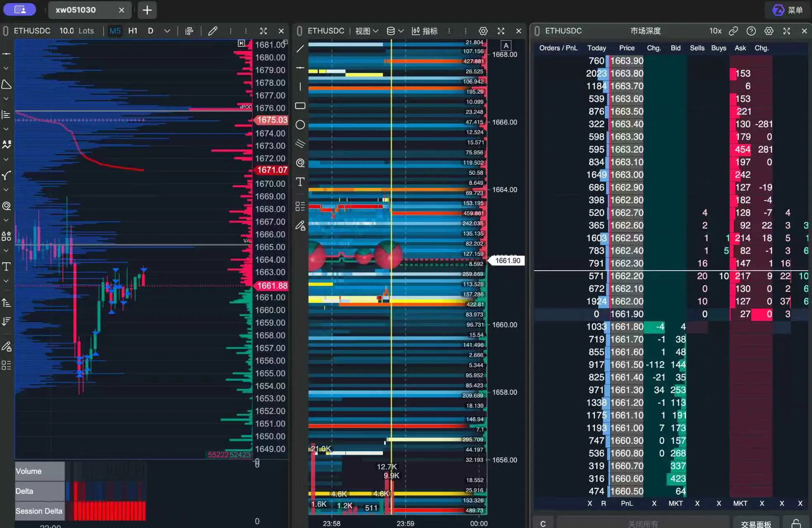Screen dimensions: 812x528
Task: Expand options below the wave pattern tool
Action: pyautogui.click(x=6, y=159)
